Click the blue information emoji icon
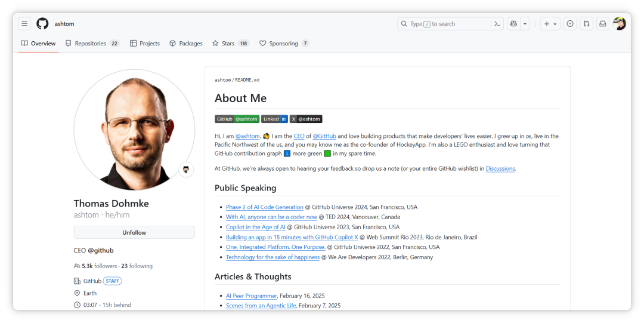 287,153
